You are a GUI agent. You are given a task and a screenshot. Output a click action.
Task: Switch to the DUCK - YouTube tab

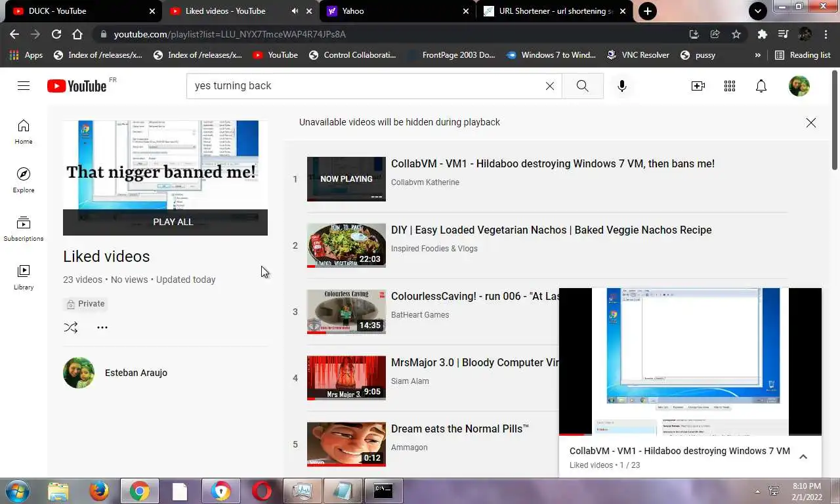pos(81,11)
